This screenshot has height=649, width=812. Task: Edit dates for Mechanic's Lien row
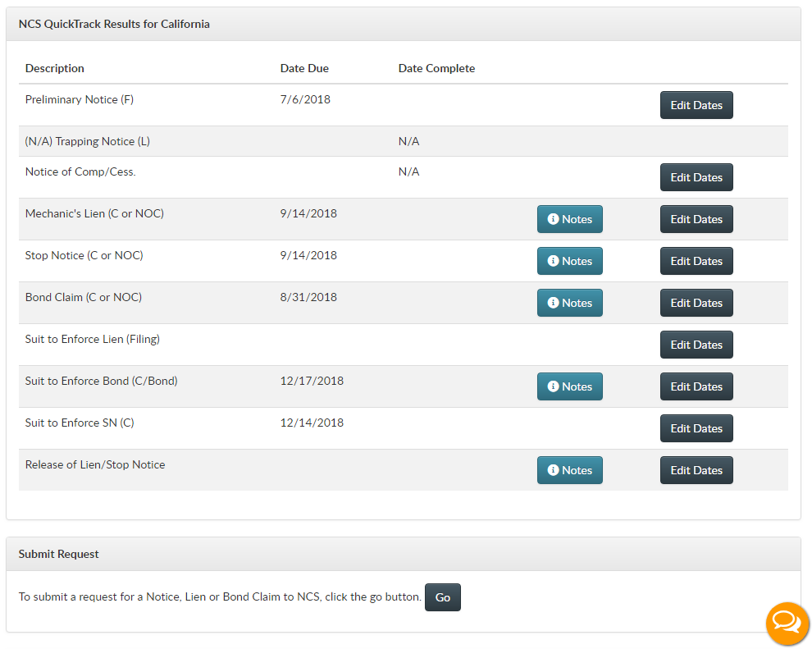(x=696, y=219)
